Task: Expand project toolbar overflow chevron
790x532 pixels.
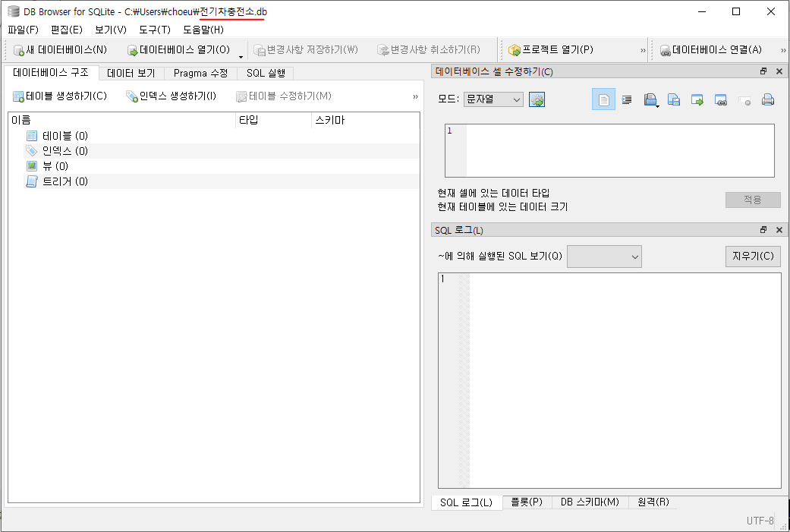Action: click(643, 50)
